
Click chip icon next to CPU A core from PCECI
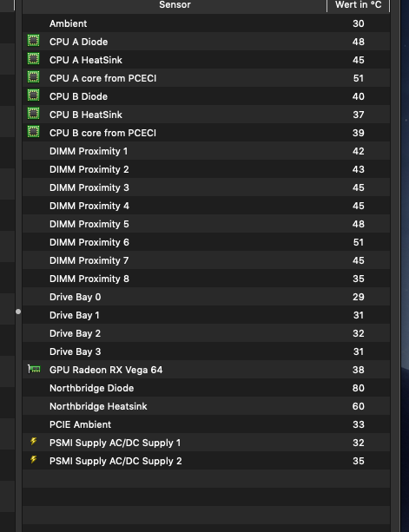coord(33,77)
